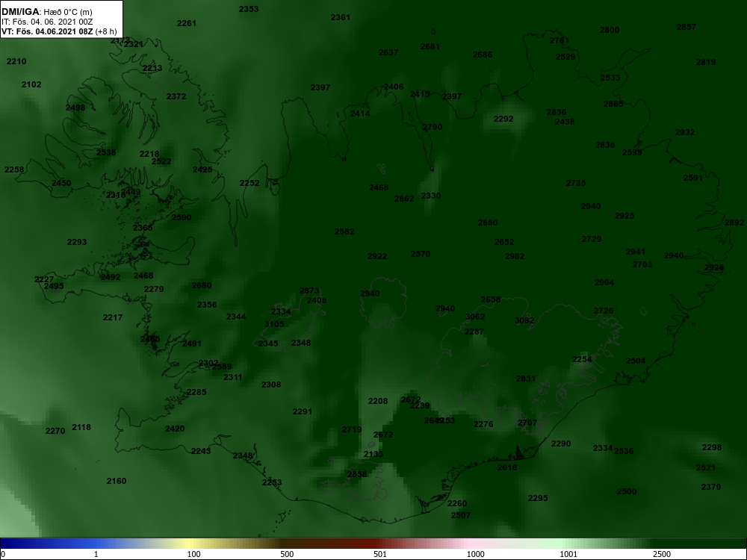Image resolution: width=747 pixels, height=560 pixels.
Task: Click the map value 2637
Action: (388, 52)
